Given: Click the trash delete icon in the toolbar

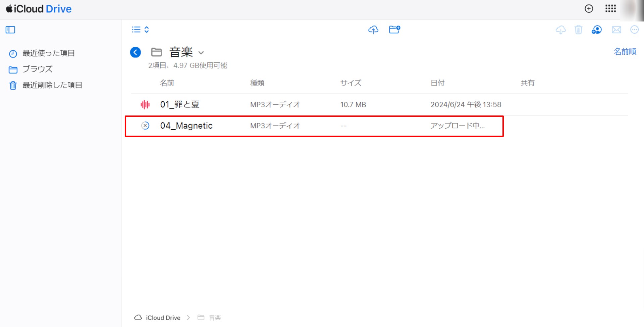Looking at the screenshot, I should click(x=578, y=30).
